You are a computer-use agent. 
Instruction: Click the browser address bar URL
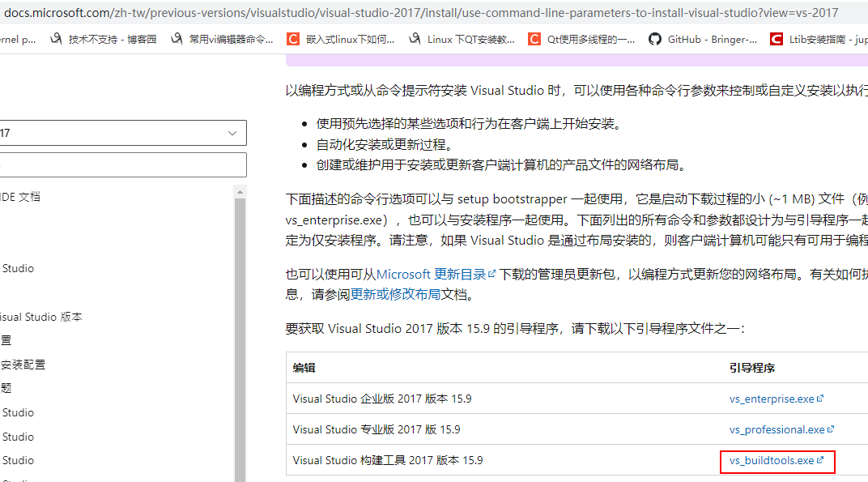pos(421,12)
